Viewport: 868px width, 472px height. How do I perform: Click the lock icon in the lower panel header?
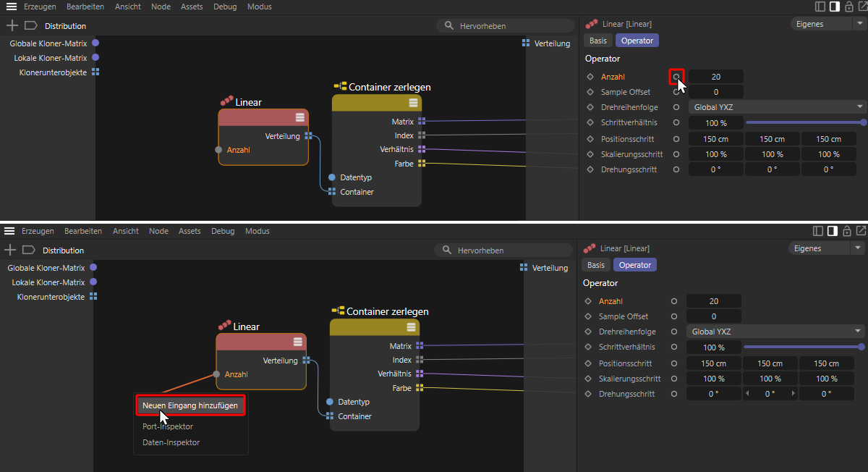pos(846,231)
